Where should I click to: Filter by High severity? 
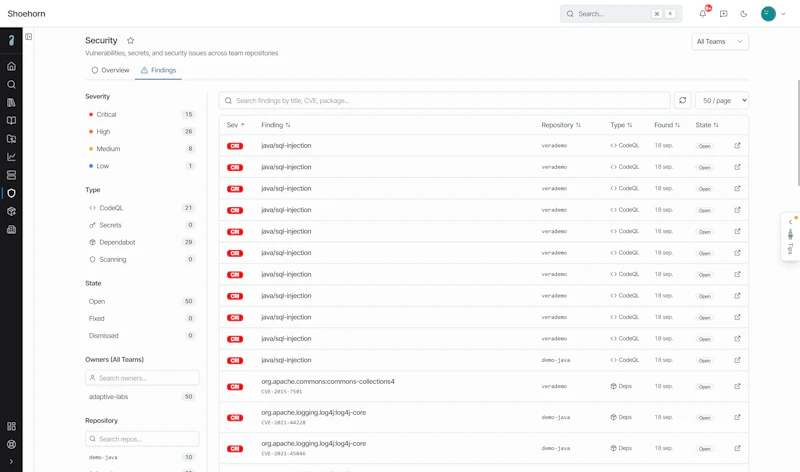(x=141, y=132)
